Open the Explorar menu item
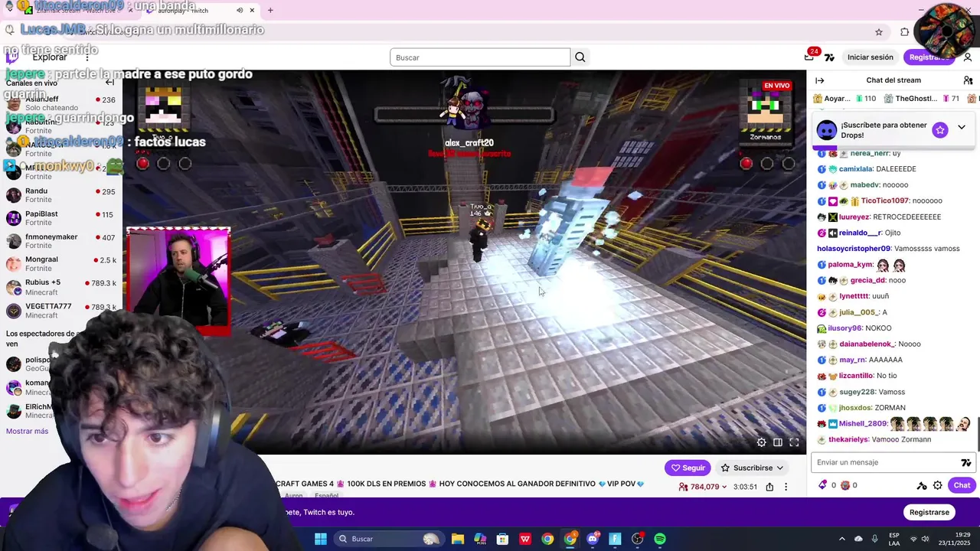This screenshot has width=980, height=551. coord(50,57)
